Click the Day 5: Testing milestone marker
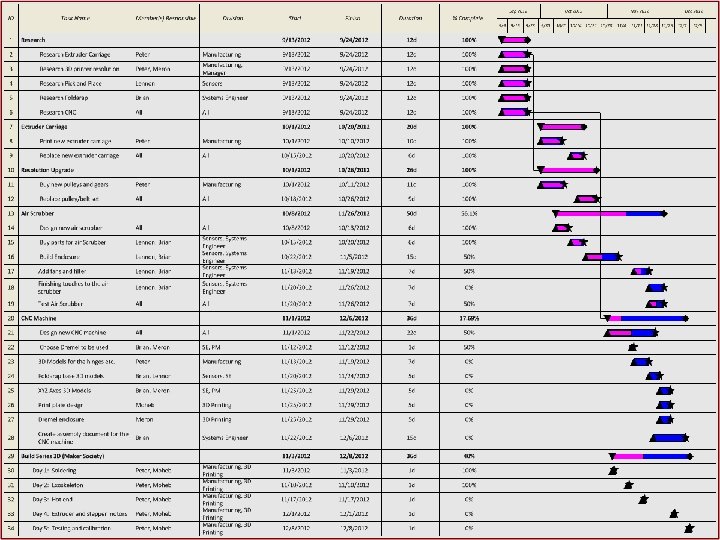The width and height of the screenshot is (720, 540). pyautogui.click(x=689, y=528)
